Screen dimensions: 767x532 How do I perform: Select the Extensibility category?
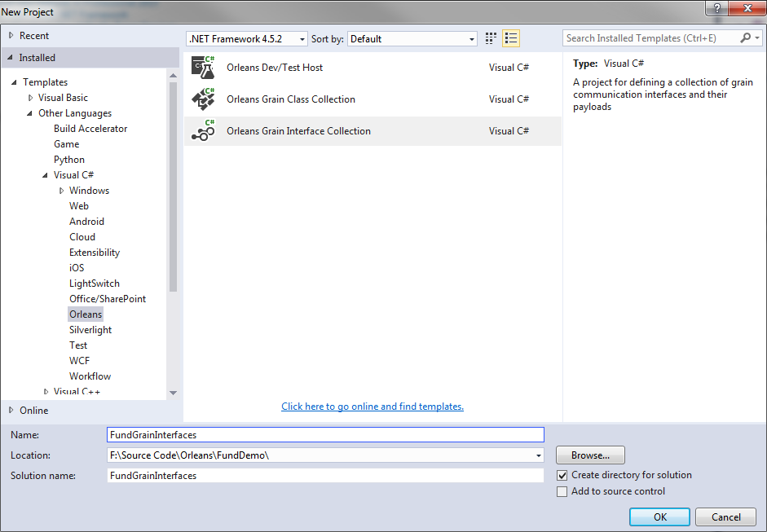pyautogui.click(x=95, y=253)
